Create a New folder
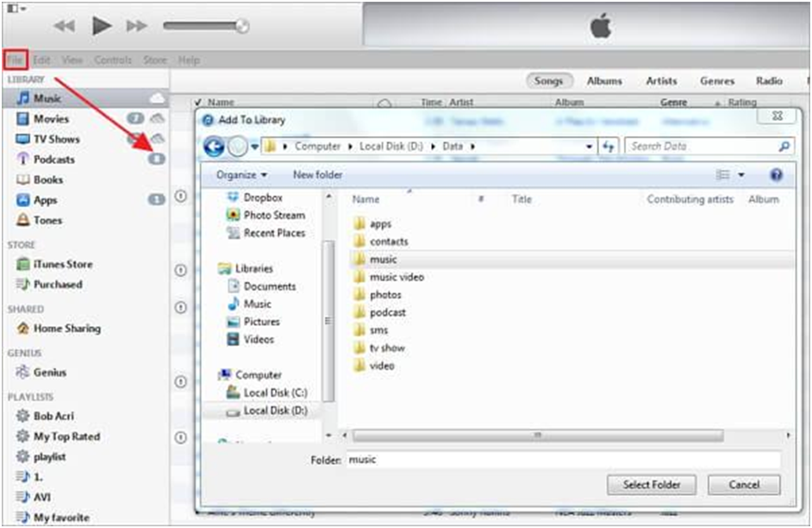The height and width of the screenshot is (528, 812). [317, 174]
